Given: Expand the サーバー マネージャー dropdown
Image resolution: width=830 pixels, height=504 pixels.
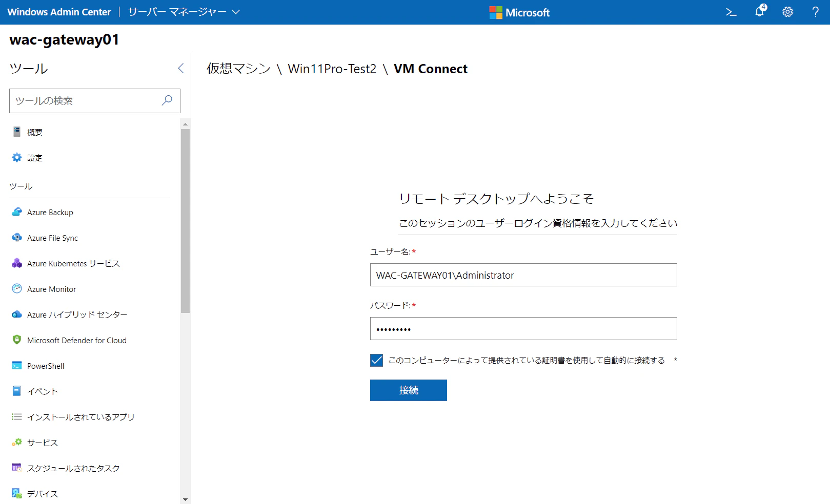Looking at the screenshot, I should 184,12.
